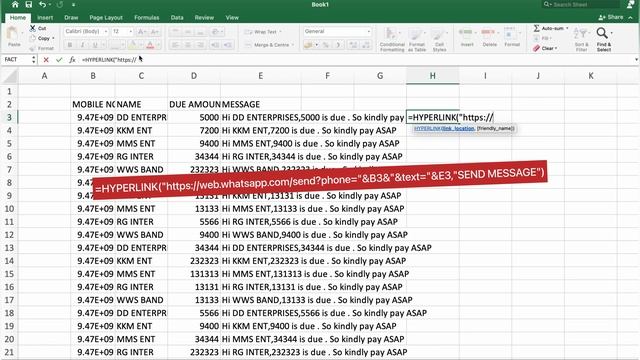The width and height of the screenshot is (640, 360).
Task: Click the fill color bucket swatch
Action: (x=132, y=44)
